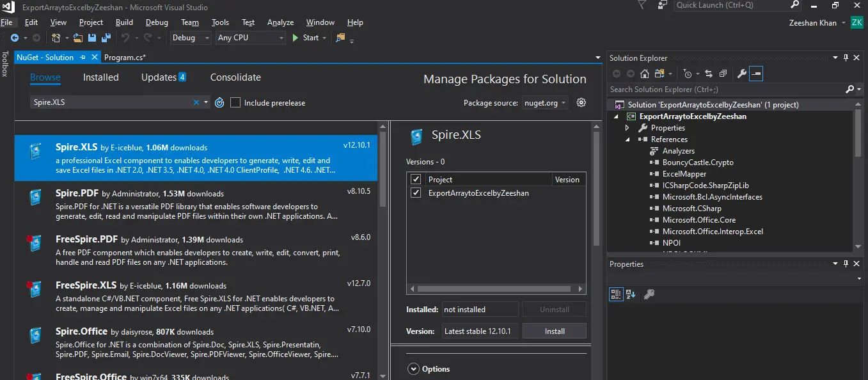
Task: Click the Property Pages wrench icon
Action: 649,294
